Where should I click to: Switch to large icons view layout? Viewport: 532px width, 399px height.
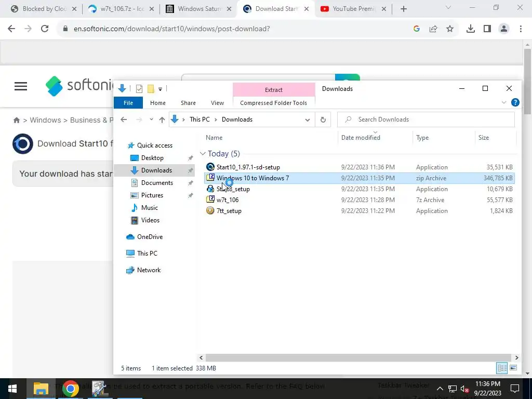[x=513, y=368]
